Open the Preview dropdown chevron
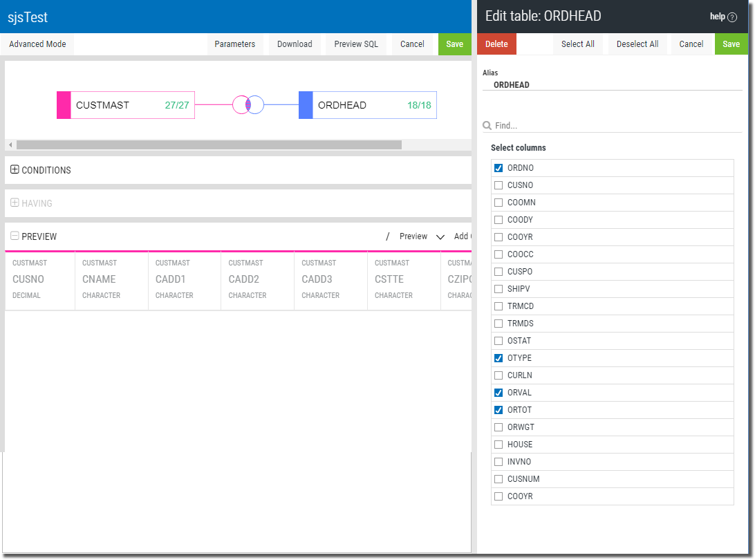 pos(440,236)
